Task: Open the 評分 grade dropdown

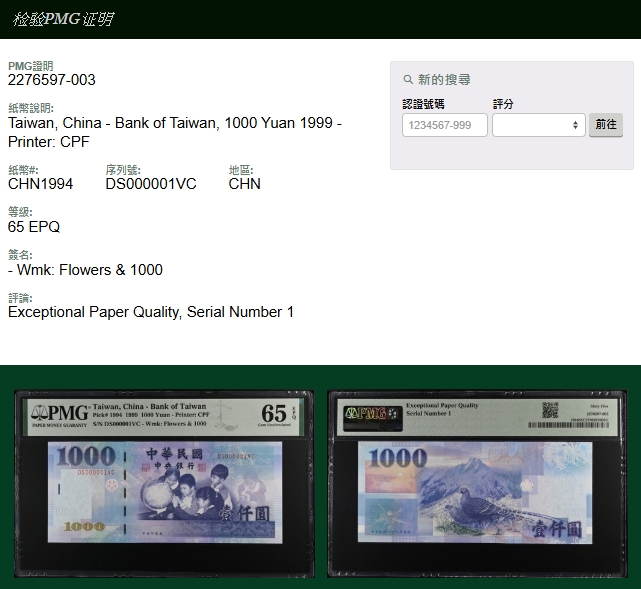Action: (x=538, y=125)
